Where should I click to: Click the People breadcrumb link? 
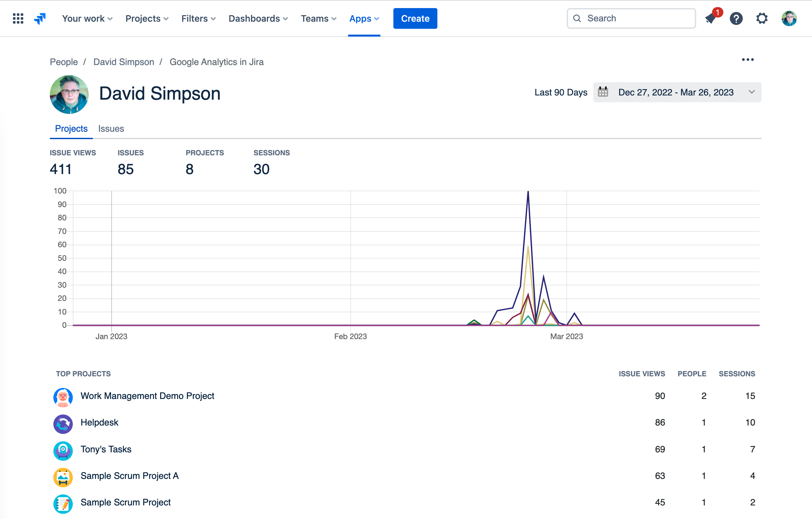64,62
